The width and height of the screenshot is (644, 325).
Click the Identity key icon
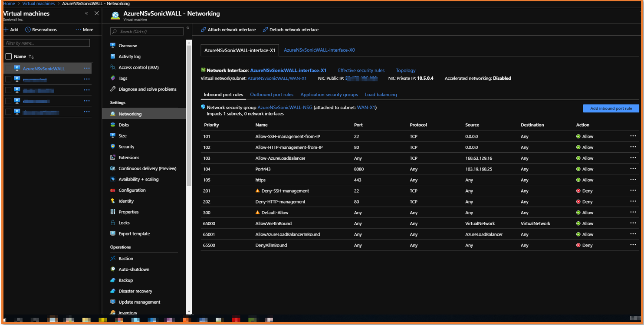(113, 201)
